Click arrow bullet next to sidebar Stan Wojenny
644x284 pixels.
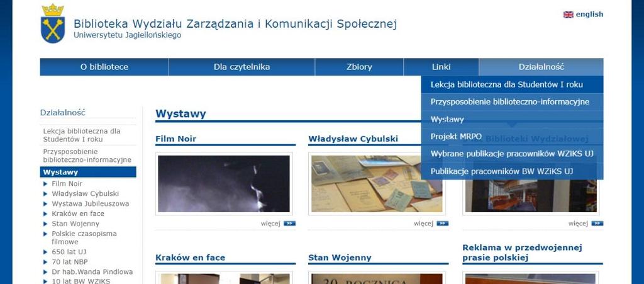45,224
